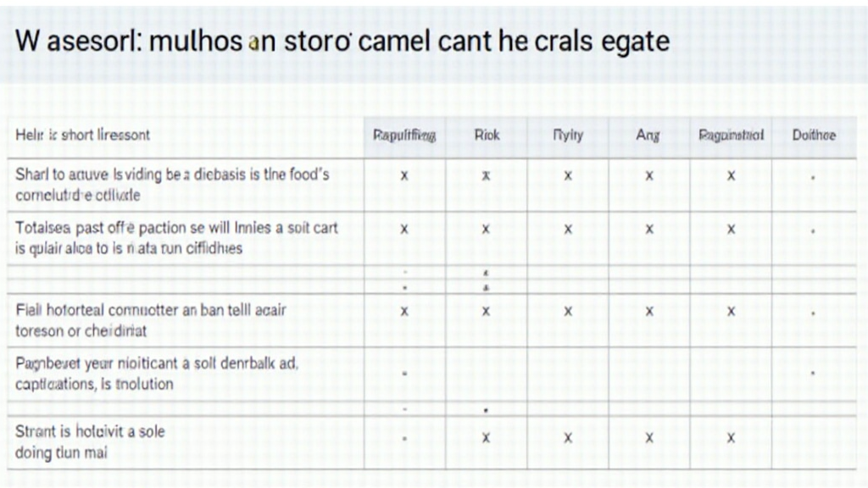Click the Rapuitfing column header

point(404,136)
